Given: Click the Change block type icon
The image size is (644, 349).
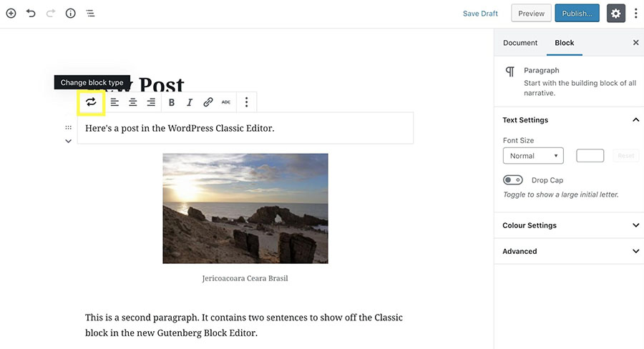Looking at the screenshot, I should tap(91, 102).
